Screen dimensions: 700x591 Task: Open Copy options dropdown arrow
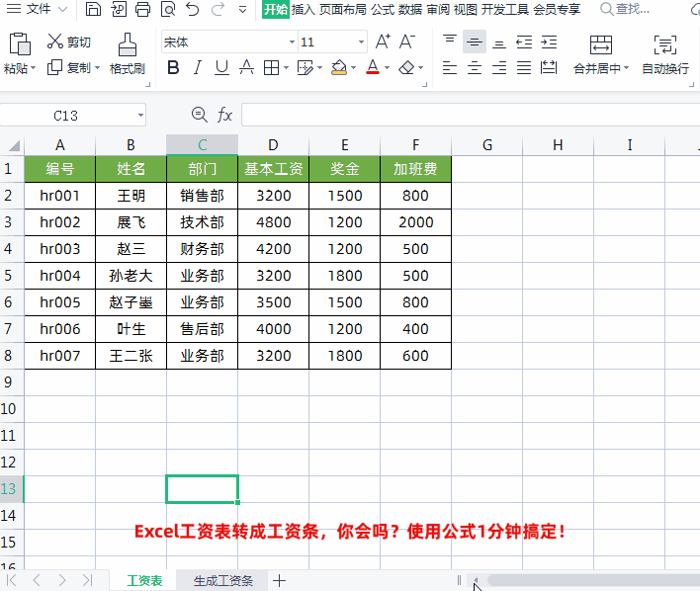97,68
